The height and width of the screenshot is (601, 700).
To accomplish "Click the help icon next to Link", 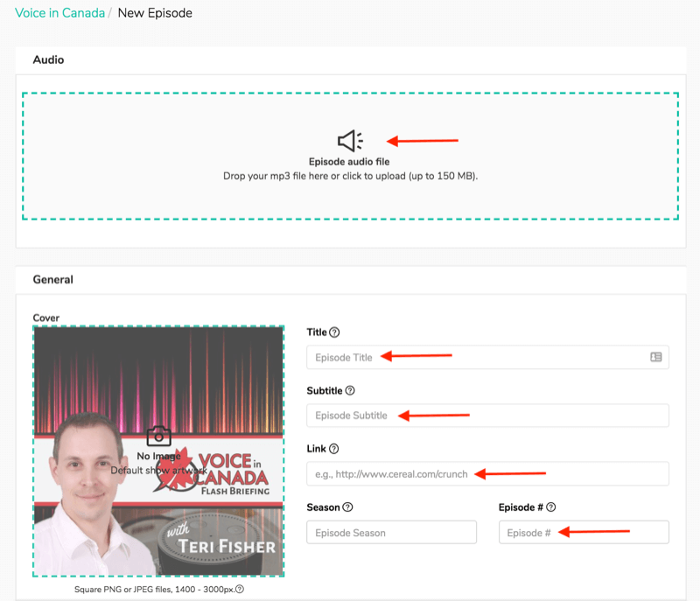I will (x=333, y=449).
